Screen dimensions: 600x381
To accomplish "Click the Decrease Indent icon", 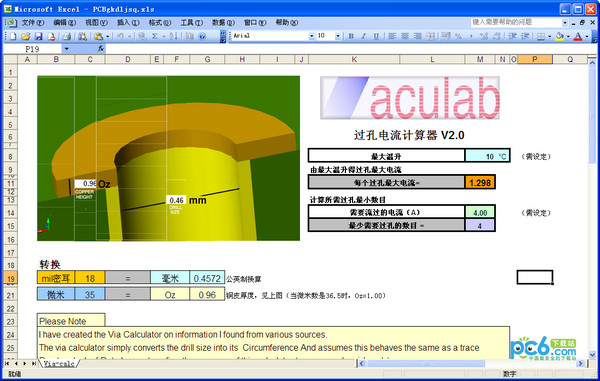I will (512, 36).
